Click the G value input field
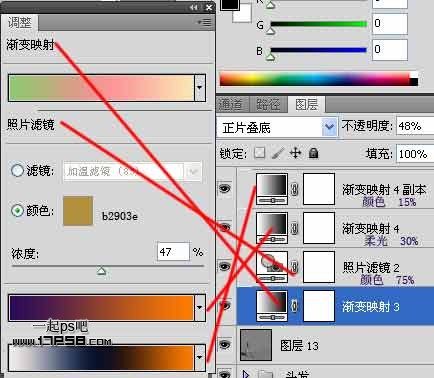 point(390,24)
